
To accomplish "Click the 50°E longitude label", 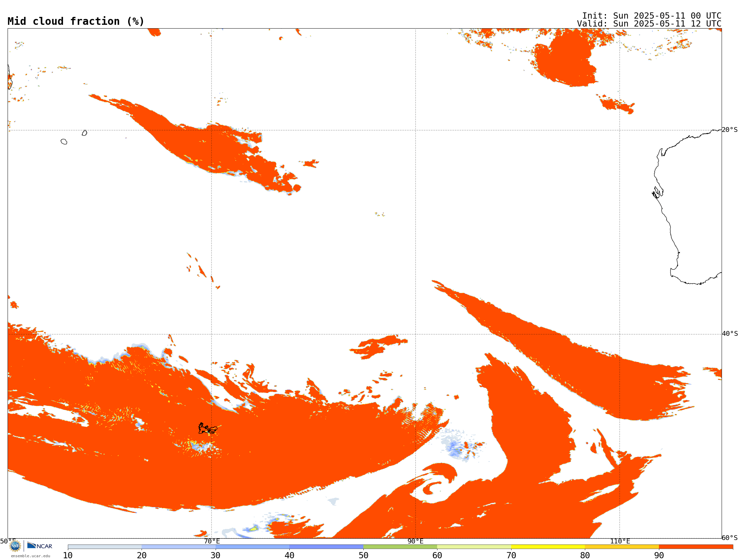I will point(8,541).
